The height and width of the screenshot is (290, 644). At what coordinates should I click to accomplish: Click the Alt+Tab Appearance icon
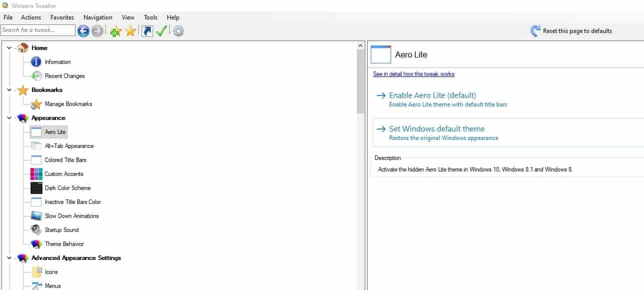pyautogui.click(x=36, y=146)
